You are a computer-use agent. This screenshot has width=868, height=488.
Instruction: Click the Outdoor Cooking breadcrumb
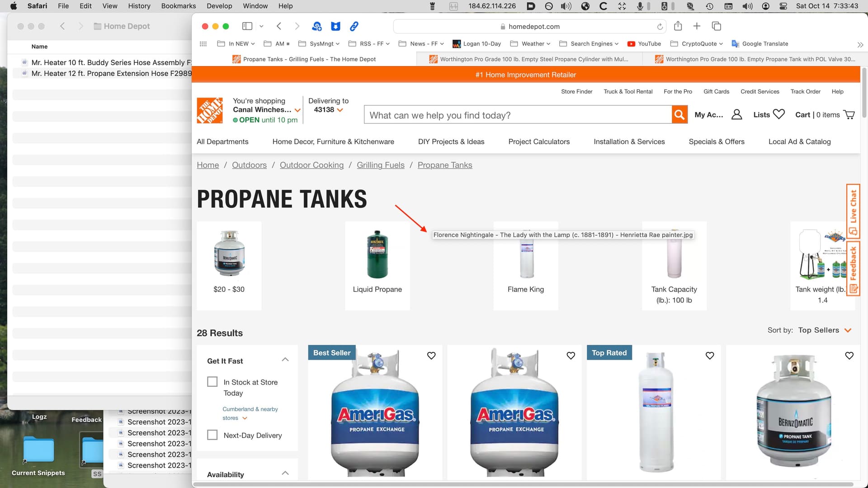pyautogui.click(x=311, y=165)
